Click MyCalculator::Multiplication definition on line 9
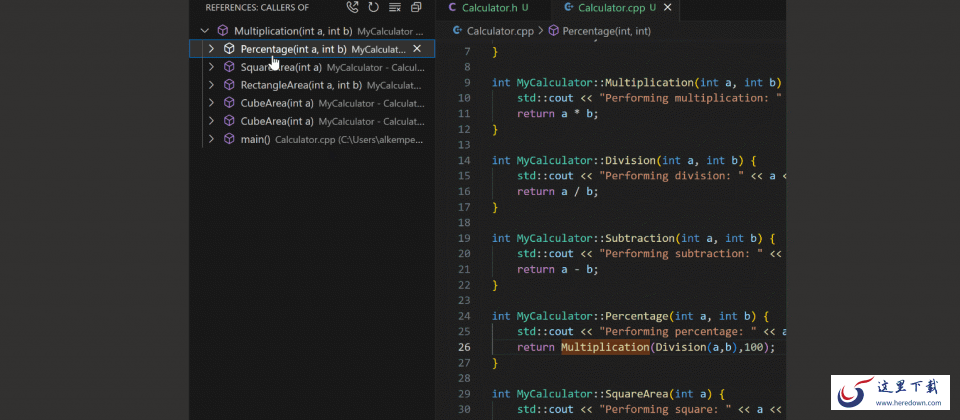The width and height of the screenshot is (960, 420). click(x=604, y=82)
